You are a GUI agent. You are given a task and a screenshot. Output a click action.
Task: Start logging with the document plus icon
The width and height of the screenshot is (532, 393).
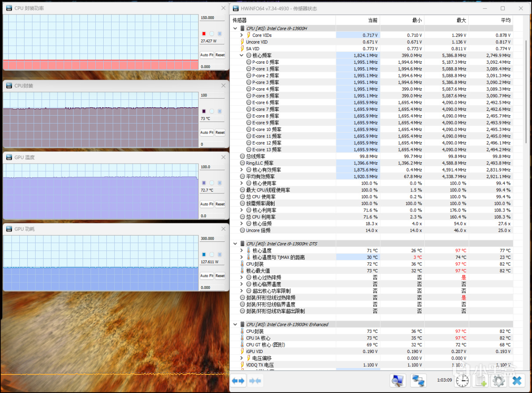481,381
